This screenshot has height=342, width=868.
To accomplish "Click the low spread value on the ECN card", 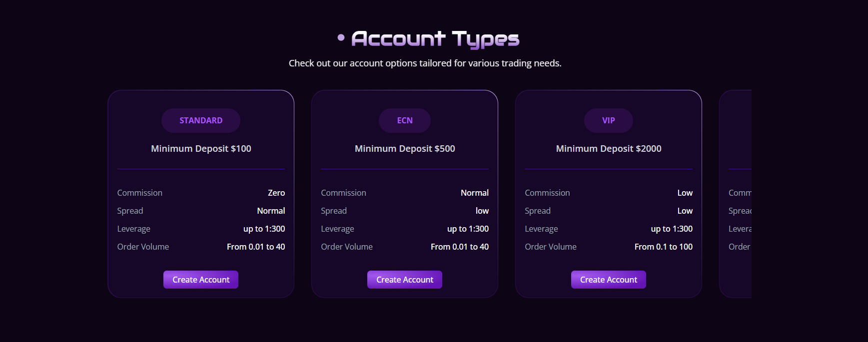I will point(482,211).
